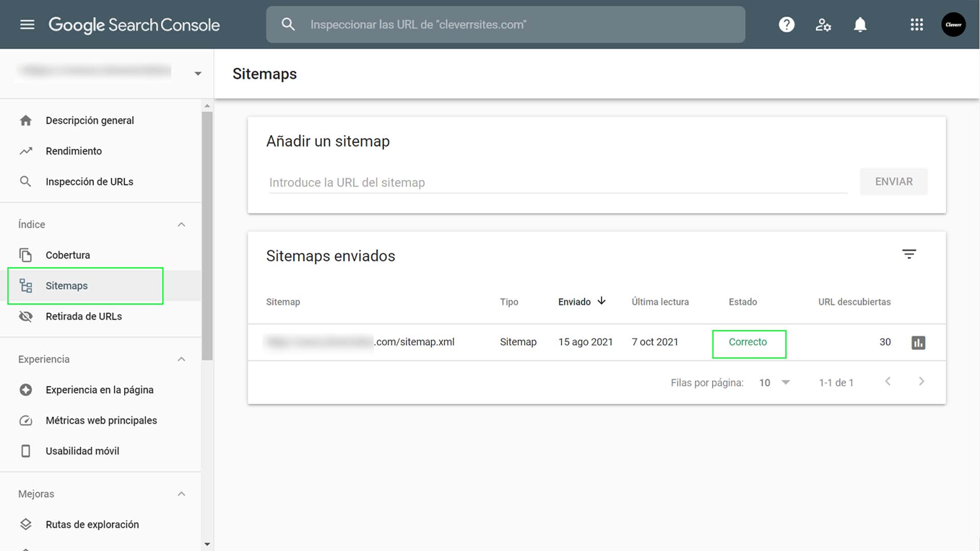Focus the Introduce la URL del sitemap field

tap(558, 182)
